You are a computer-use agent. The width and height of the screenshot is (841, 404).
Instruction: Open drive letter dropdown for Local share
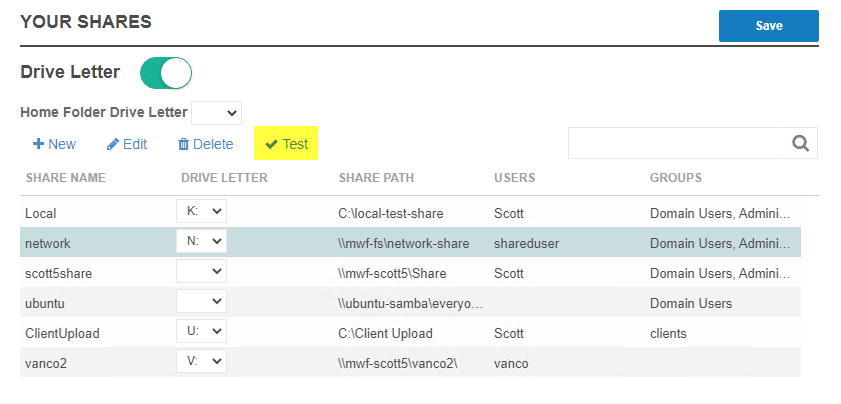tap(201, 211)
